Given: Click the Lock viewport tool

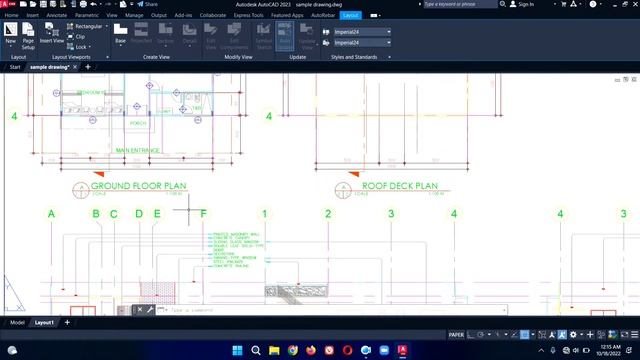Looking at the screenshot, I should point(77,47).
